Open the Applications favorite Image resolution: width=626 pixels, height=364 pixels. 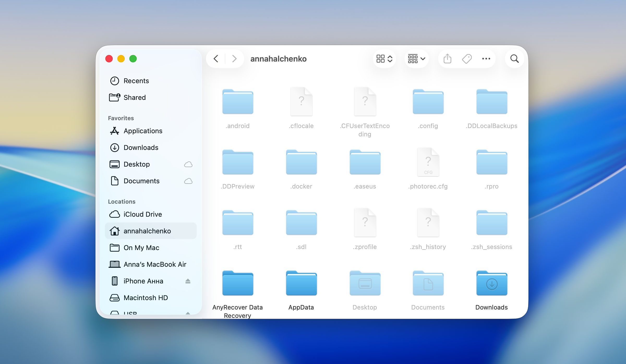tap(143, 131)
